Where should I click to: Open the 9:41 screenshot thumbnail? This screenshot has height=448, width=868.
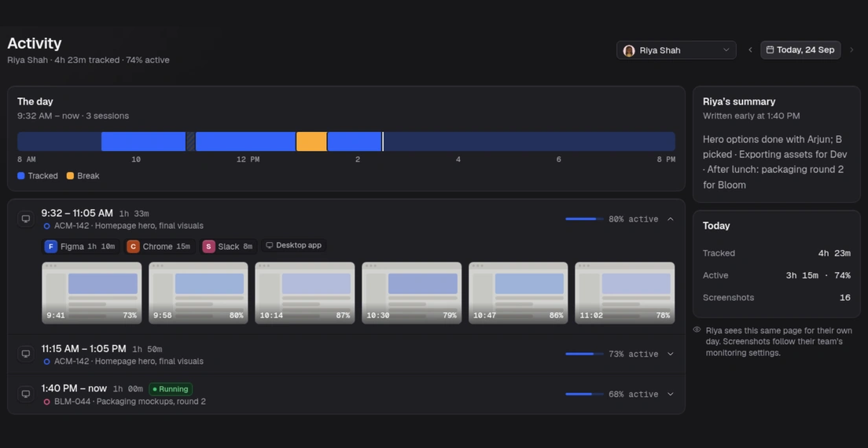92,293
